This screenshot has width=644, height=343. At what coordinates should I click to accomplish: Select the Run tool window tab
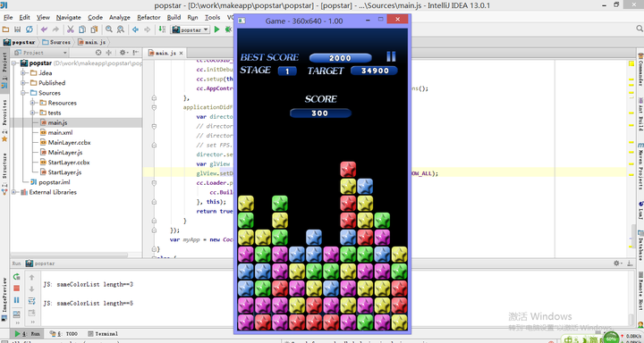[26, 333]
